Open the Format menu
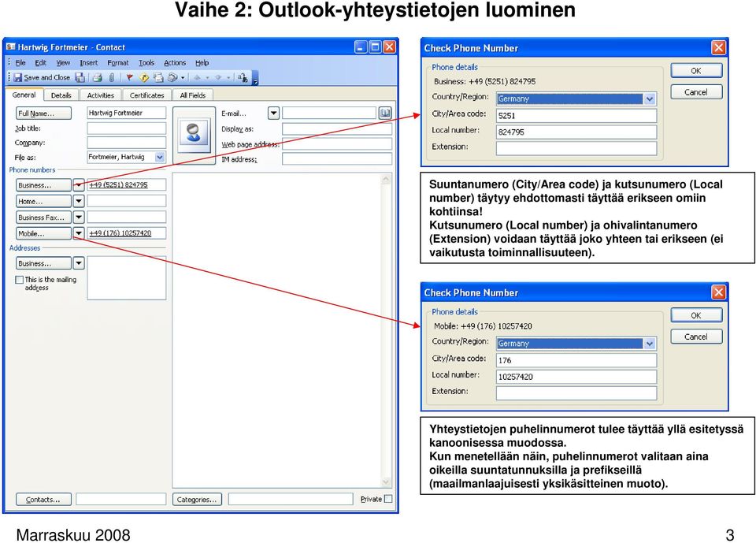This screenshot has height=543, width=756. 118,63
